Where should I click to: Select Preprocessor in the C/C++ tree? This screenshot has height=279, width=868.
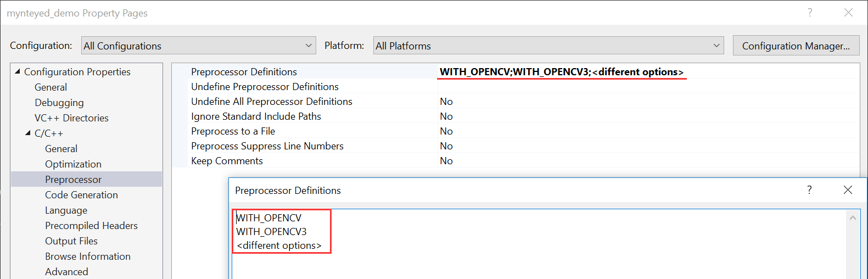click(x=74, y=179)
